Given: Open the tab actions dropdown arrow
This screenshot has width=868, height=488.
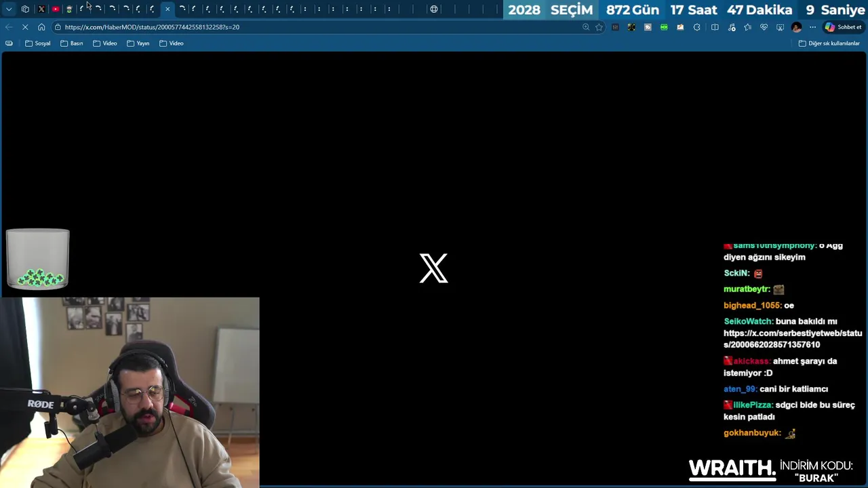Looking at the screenshot, I should coord(9,9).
